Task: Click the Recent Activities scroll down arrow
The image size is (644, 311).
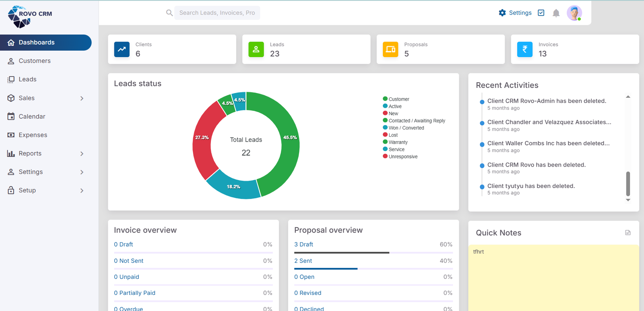Action: pyautogui.click(x=628, y=200)
